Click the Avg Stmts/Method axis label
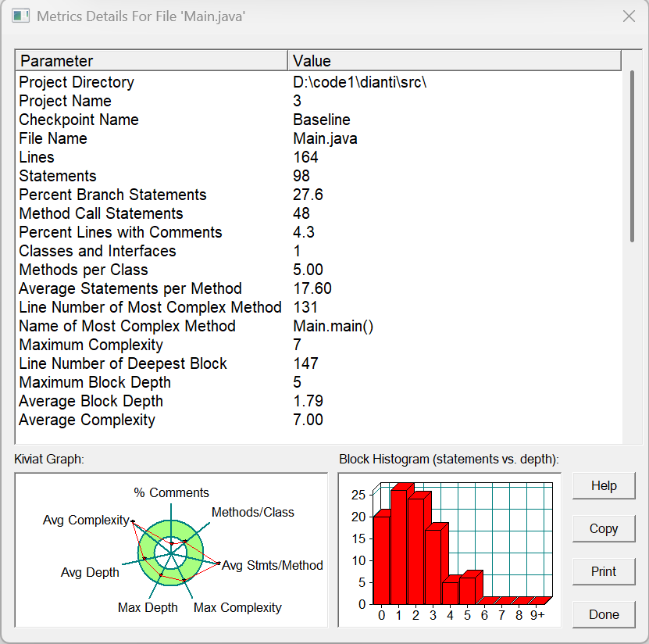This screenshot has width=649, height=644. tap(272, 565)
